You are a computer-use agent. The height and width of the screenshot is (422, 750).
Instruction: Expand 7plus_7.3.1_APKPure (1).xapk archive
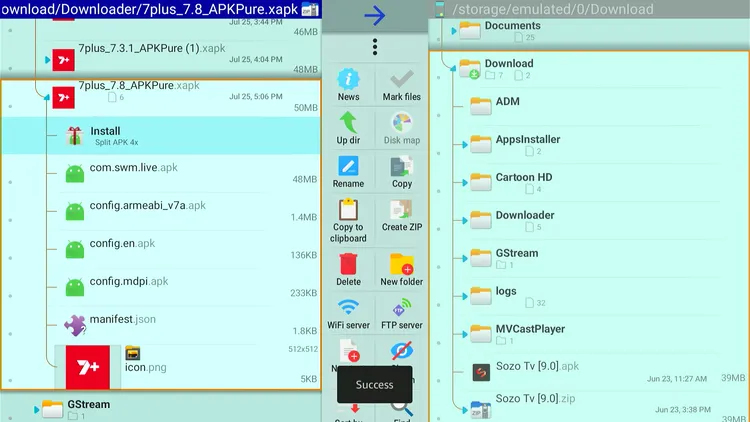pyautogui.click(x=47, y=60)
